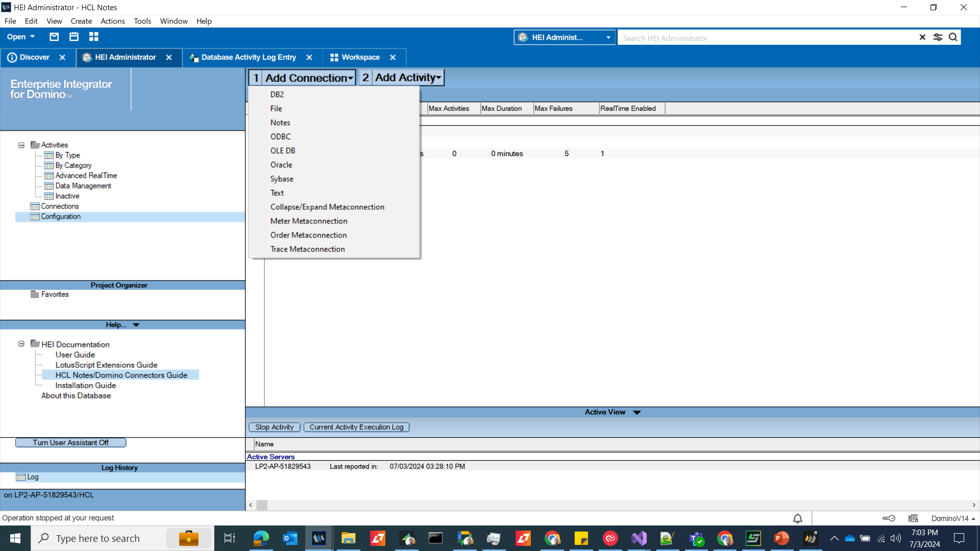
Task: Click the Type here to search box
Action: click(122, 538)
